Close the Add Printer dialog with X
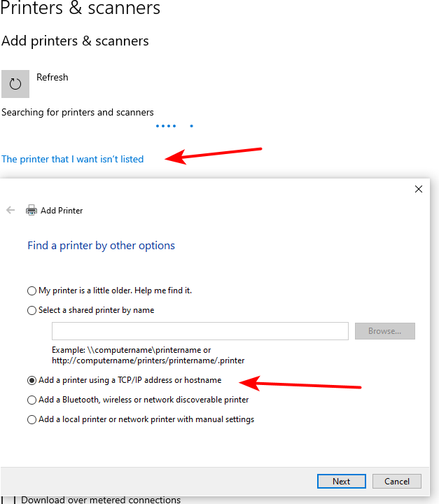 (x=419, y=189)
